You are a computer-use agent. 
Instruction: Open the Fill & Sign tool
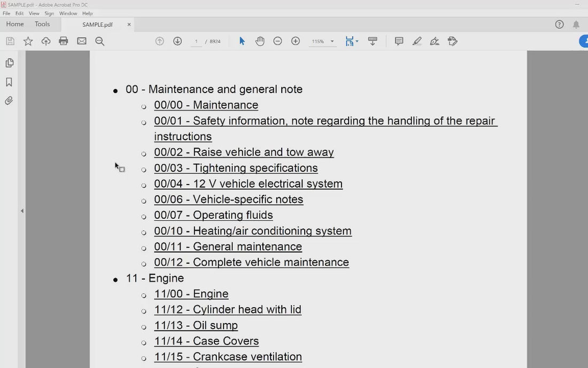click(452, 41)
